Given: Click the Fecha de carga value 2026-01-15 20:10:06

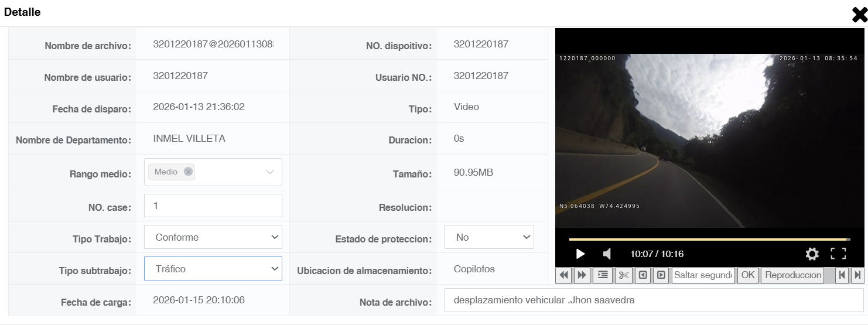Looking at the screenshot, I should [x=199, y=300].
